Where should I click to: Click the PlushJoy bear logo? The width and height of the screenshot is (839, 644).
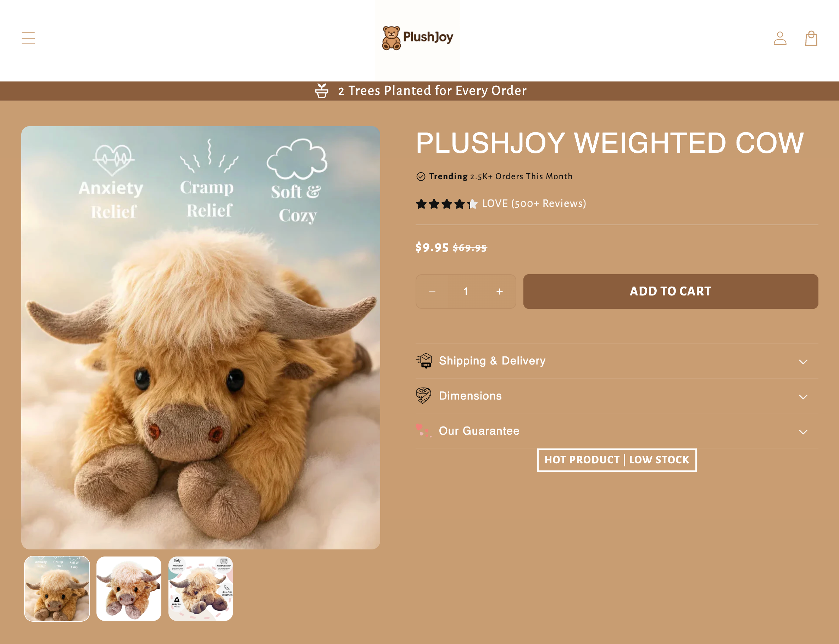click(x=417, y=38)
